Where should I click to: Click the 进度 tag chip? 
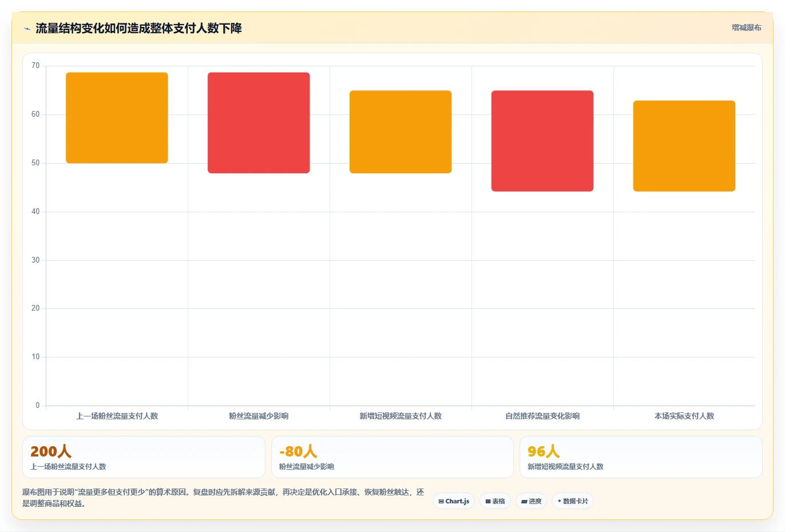point(531,501)
